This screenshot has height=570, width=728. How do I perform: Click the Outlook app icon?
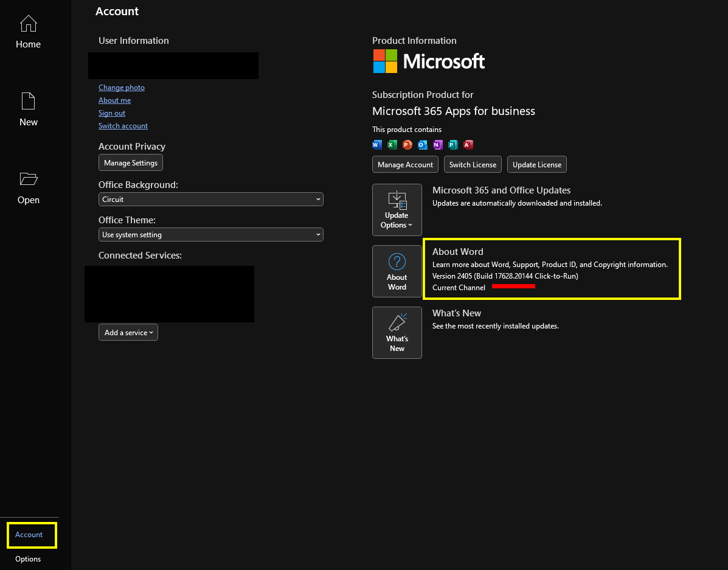(423, 144)
